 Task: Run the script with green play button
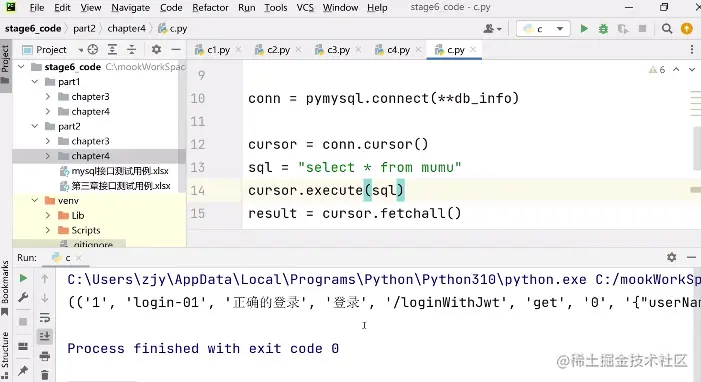pos(584,29)
